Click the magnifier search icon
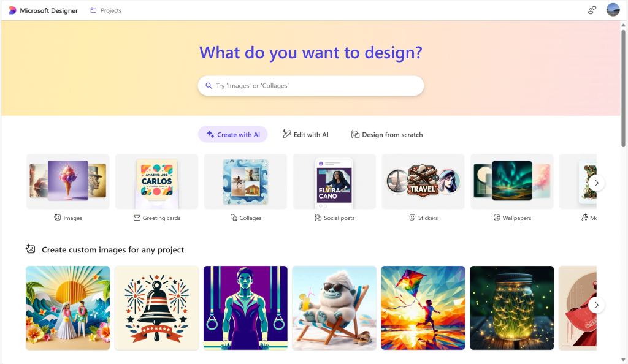 [209, 86]
